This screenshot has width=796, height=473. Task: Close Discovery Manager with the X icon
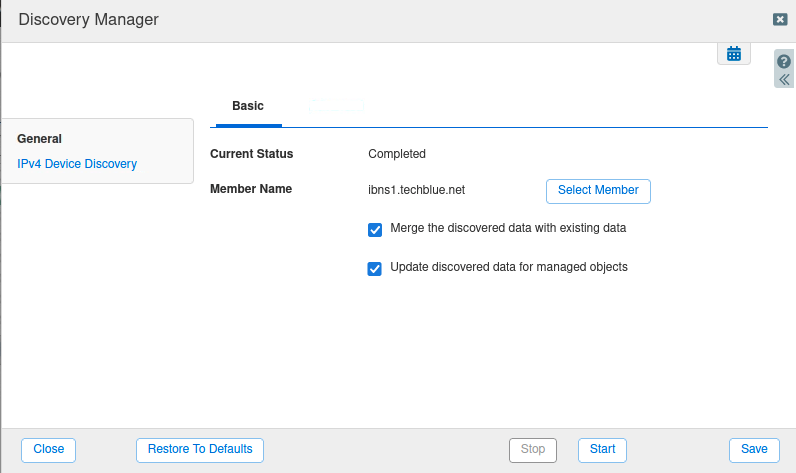779,19
